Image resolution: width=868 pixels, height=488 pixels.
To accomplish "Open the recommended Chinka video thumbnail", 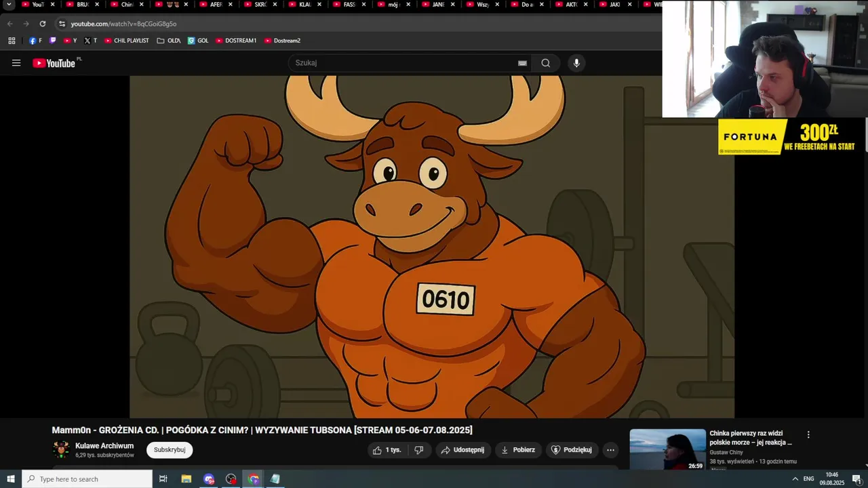I will click(x=667, y=449).
